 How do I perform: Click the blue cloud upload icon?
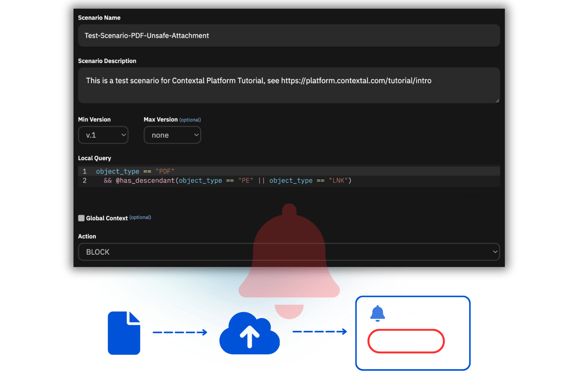pyautogui.click(x=249, y=334)
